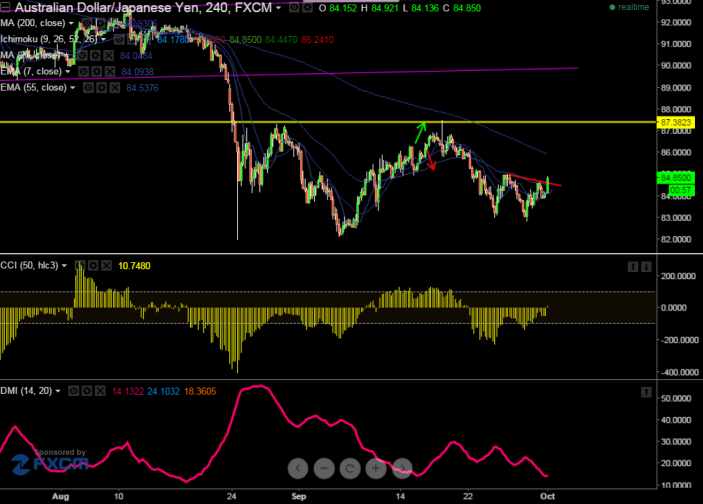703x504 pixels.
Task: Expand the Ichimoku (9, 26, 52, 26) dropdown arrow
Action: 103,39
